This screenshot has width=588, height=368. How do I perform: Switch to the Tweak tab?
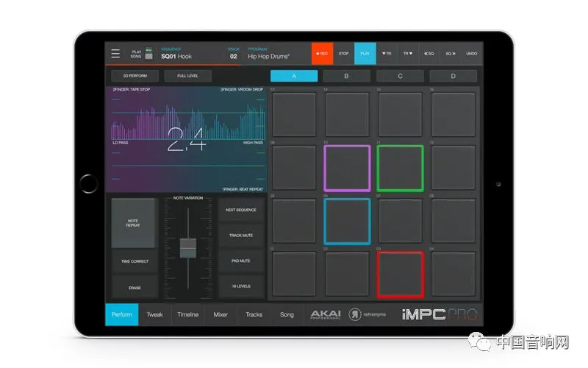point(155,315)
